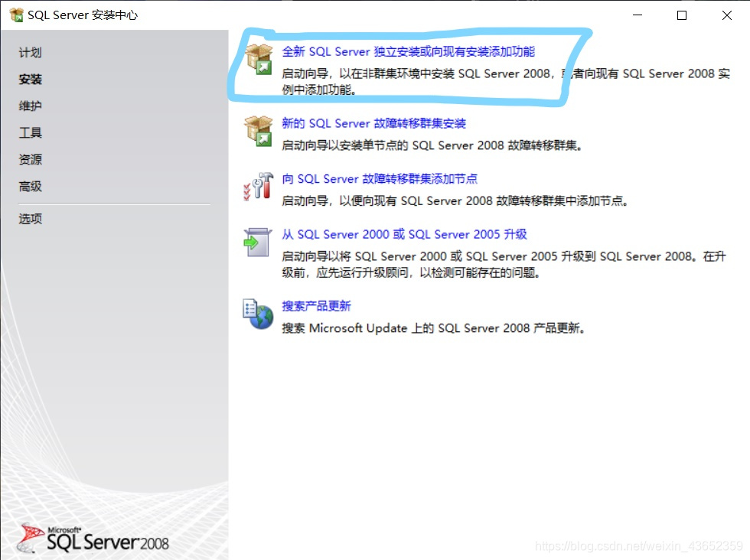The width and height of the screenshot is (750, 560).
Task: Close the SQL Server 安装中心 window
Action: click(726, 15)
